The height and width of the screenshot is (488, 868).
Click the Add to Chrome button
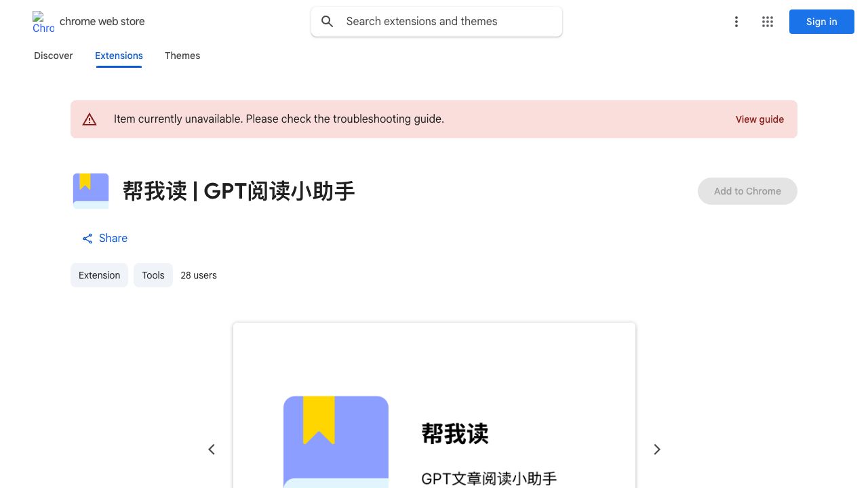point(747,191)
